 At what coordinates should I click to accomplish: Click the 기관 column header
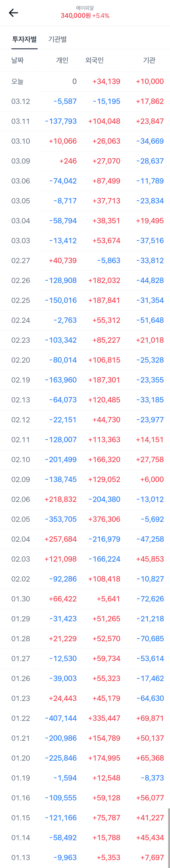(149, 60)
